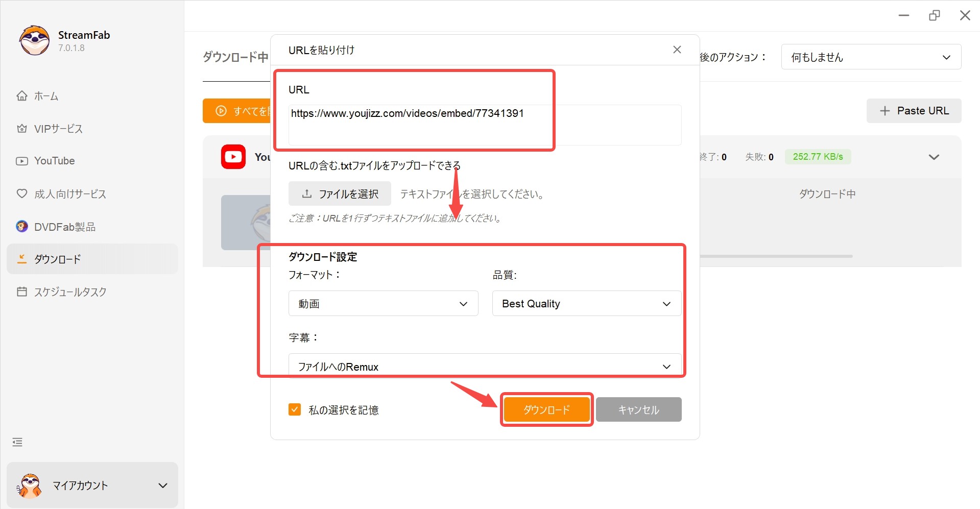The width and height of the screenshot is (980, 509).
Task: Open the DVDFab製品 section
Action: click(x=65, y=227)
